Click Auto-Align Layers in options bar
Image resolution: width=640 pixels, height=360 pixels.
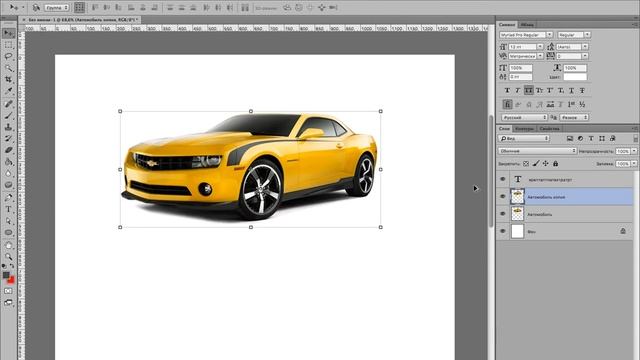245,7
